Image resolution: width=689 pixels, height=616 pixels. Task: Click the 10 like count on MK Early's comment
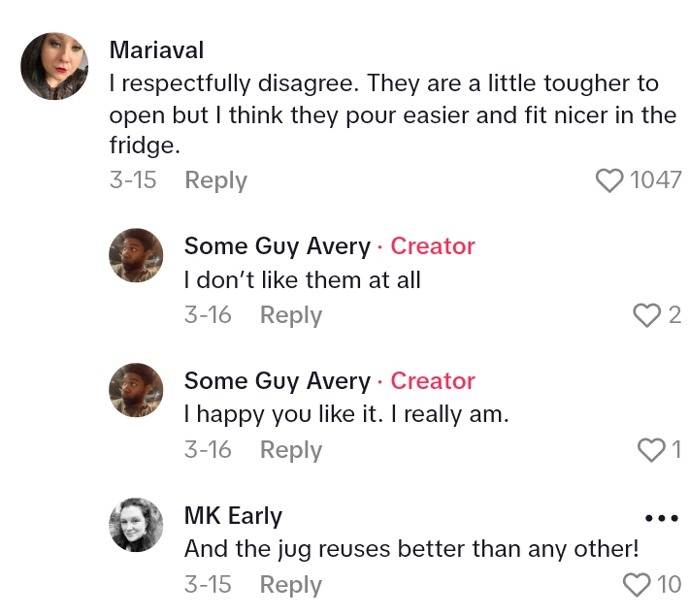(669, 584)
